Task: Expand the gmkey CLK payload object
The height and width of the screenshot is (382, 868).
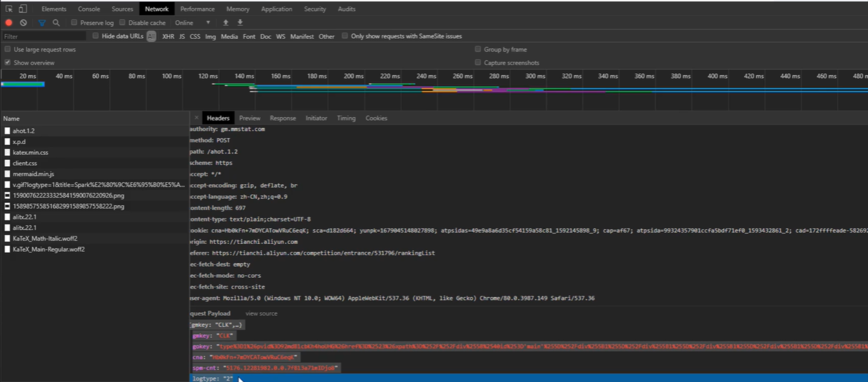Action: 216,325
